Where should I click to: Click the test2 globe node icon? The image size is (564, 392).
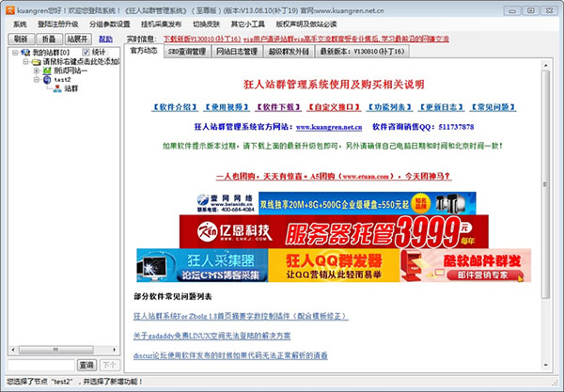pyautogui.click(x=47, y=80)
